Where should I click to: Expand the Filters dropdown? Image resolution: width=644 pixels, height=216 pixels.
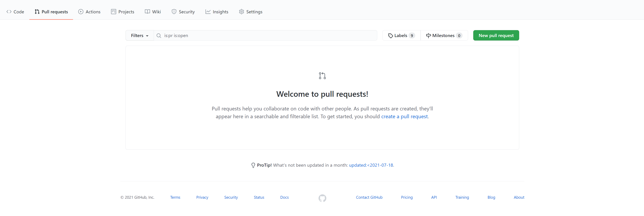click(x=140, y=36)
